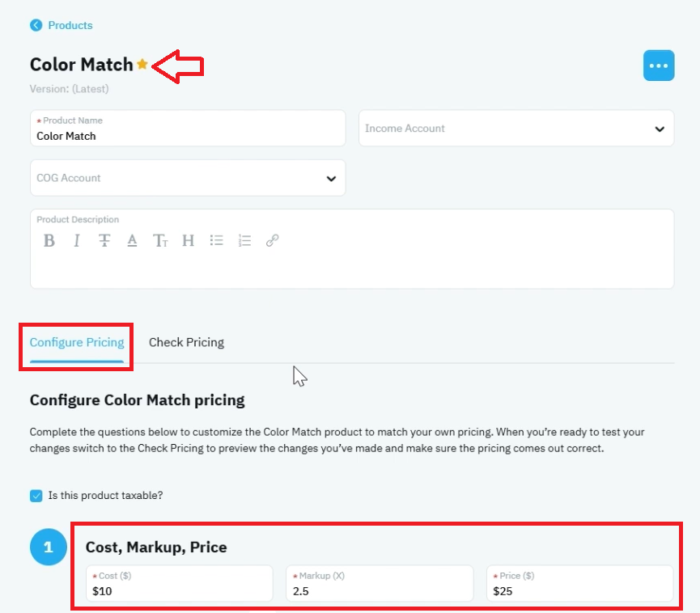This screenshot has width=700, height=613.
Task: Toggle the favorite star beside Color Match
Action: (x=142, y=64)
